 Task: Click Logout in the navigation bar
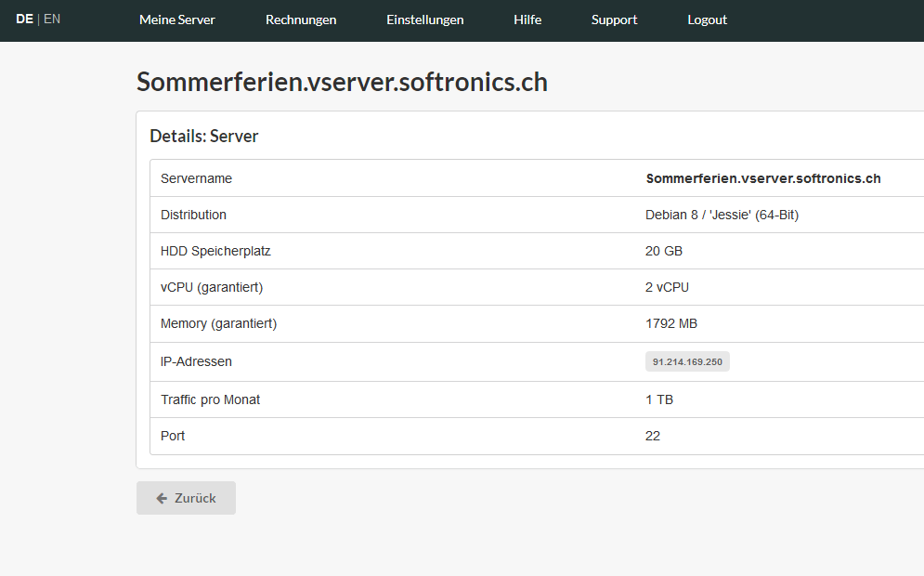click(707, 20)
